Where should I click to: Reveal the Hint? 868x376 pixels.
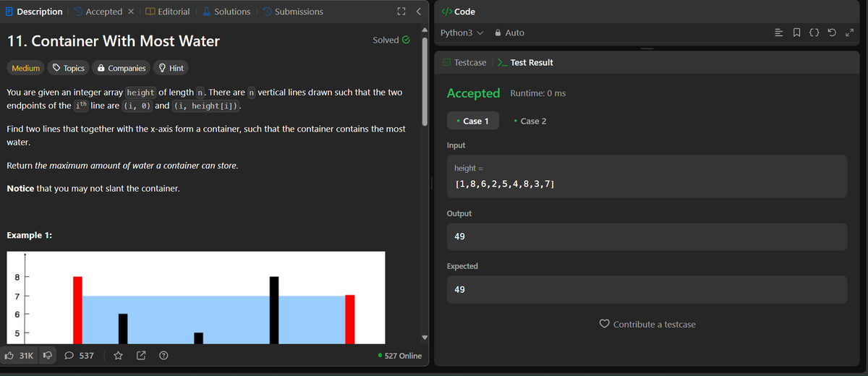[171, 68]
